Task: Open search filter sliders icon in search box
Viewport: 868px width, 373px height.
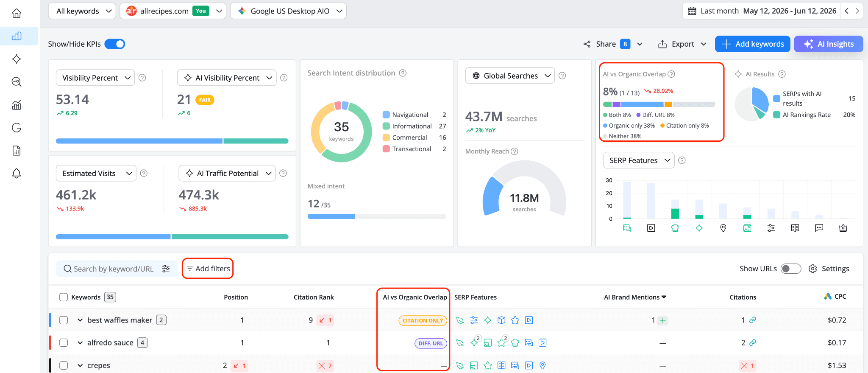Action: 166,269
